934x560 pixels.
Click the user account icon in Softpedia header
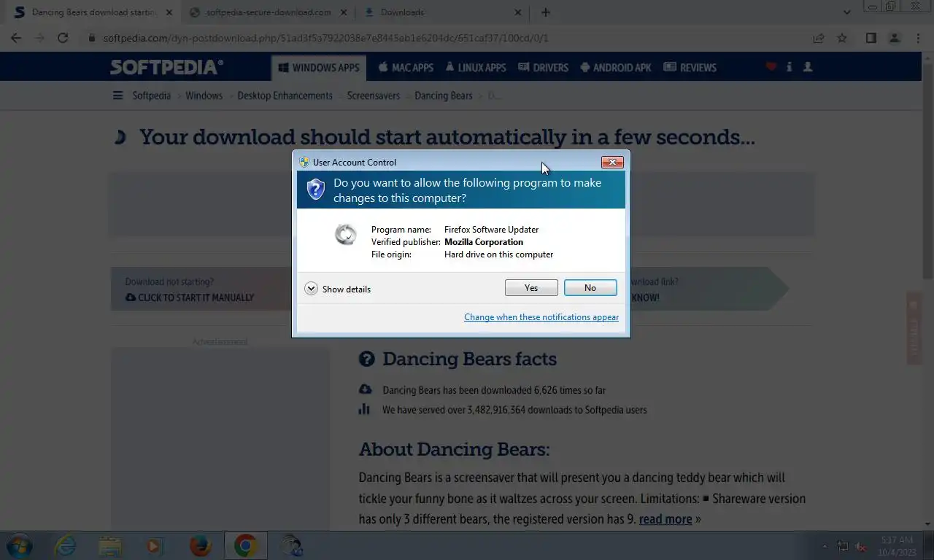tap(808, 66)
